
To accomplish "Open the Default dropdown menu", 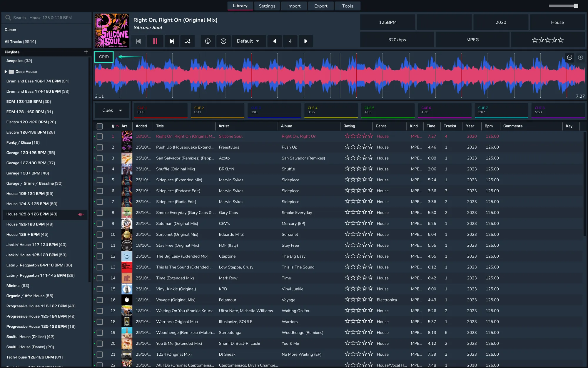I will (248, 41).
